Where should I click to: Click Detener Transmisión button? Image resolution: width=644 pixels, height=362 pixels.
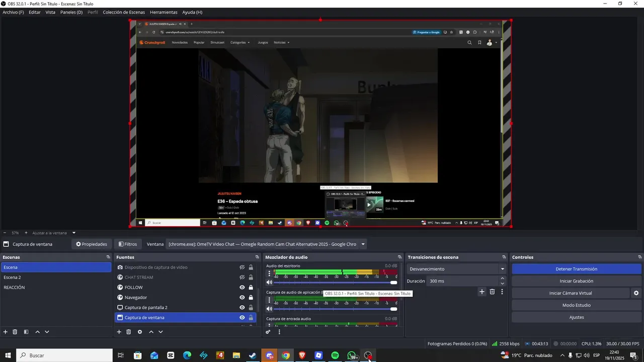[576, 269]
